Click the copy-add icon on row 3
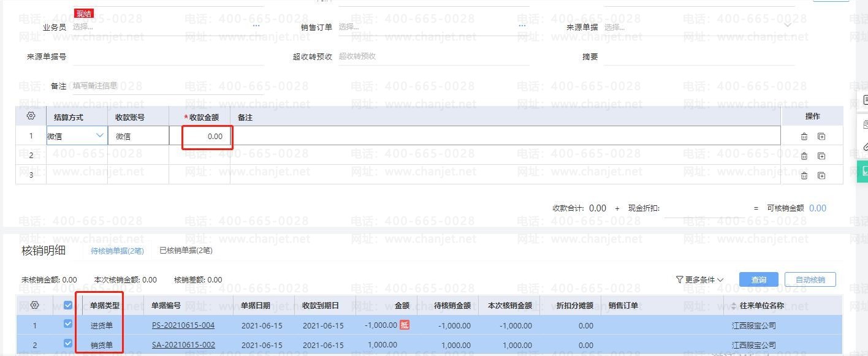 [x=821, y=176]
